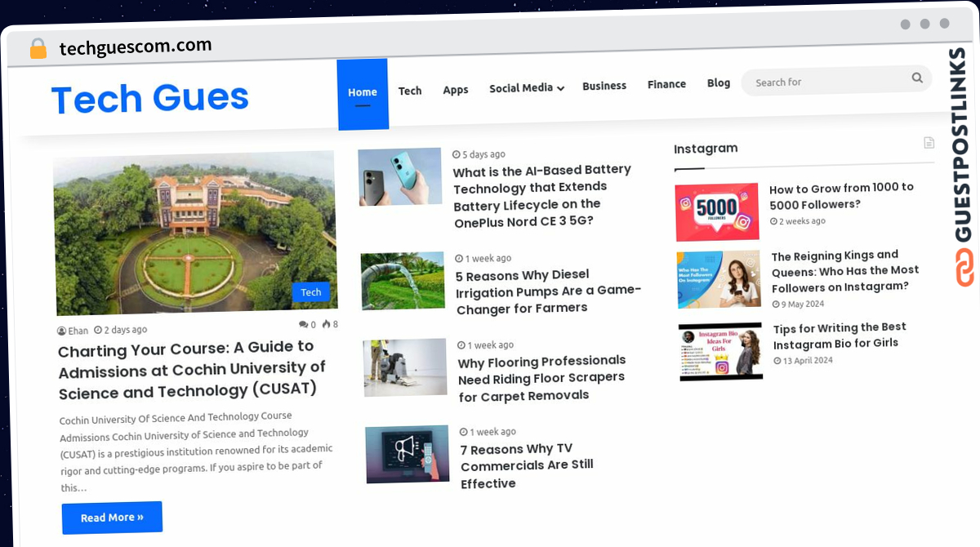
Task: Click the author avatar icon next to Ehan
Action: (x=61, y=331)
